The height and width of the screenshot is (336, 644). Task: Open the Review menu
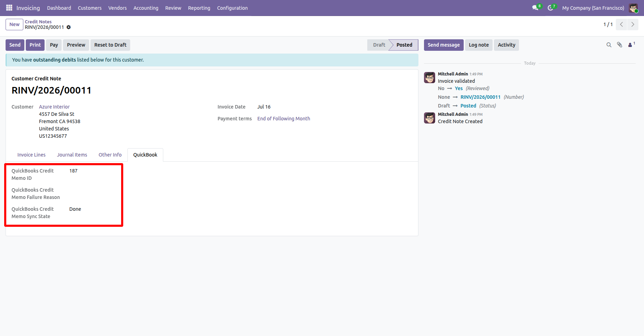click(173, 8)
